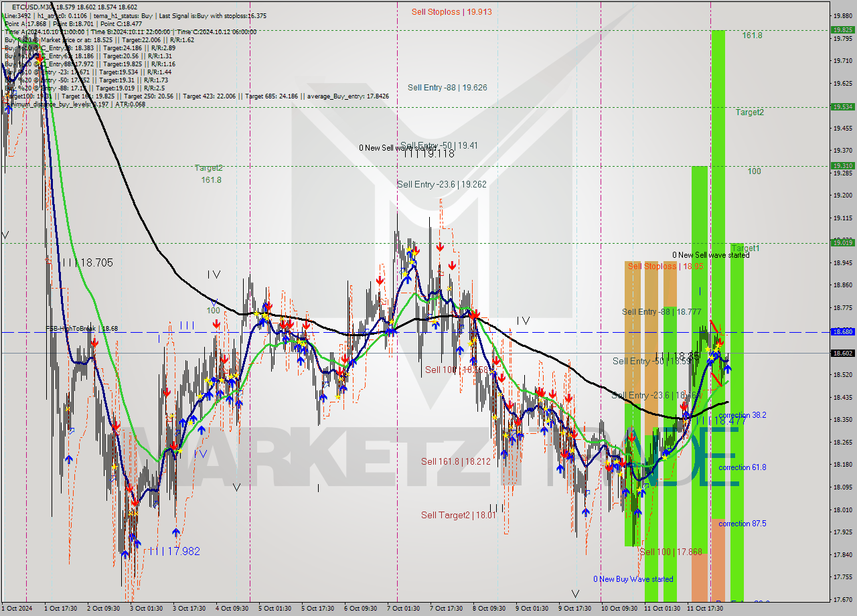The image size is (857, 616).
Task: Click the 'I I I 19.118' wave label
Action: (x=429, y=153)
